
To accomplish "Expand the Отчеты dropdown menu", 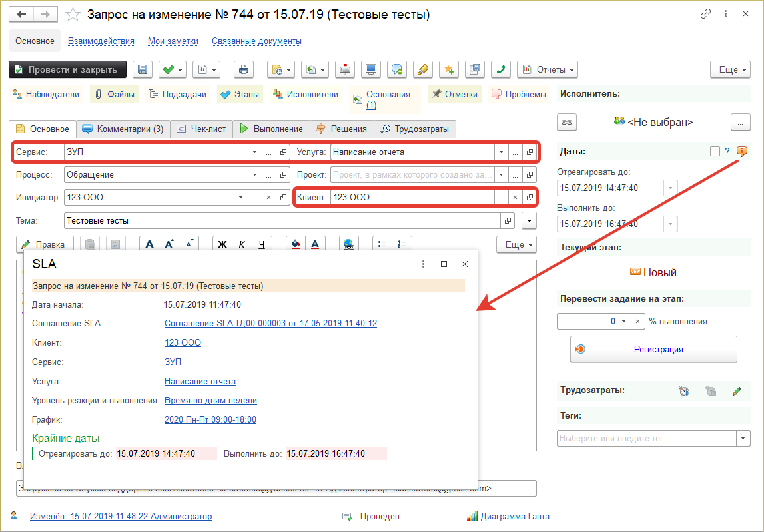I will [548, 69].
